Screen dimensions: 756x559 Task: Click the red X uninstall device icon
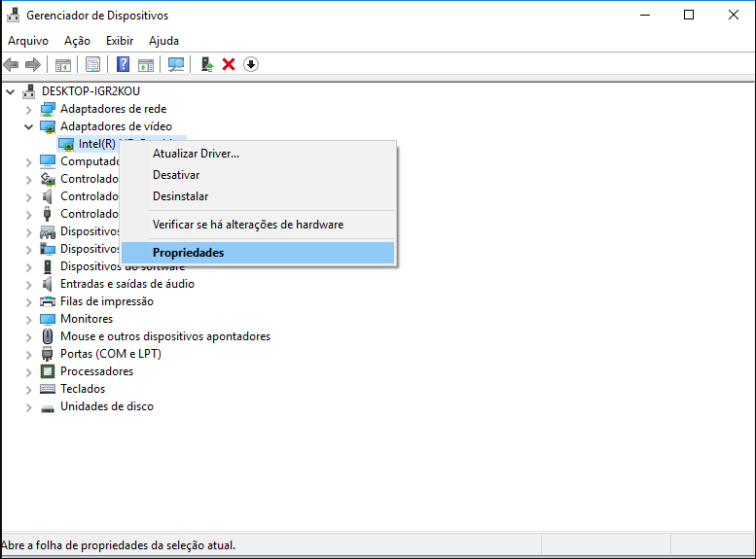pos(229,64)
